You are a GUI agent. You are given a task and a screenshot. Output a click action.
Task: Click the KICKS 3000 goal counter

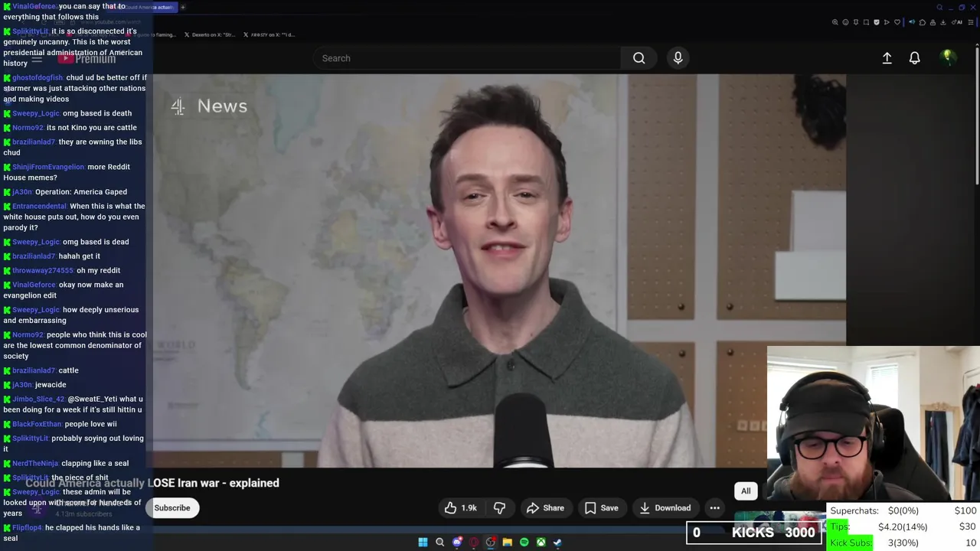point(754,533)
